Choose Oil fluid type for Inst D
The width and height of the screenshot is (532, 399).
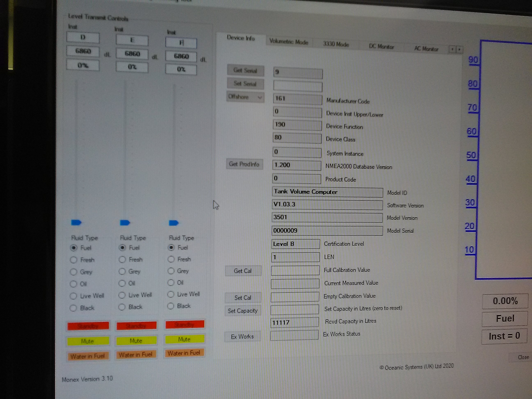coord(73,284)
